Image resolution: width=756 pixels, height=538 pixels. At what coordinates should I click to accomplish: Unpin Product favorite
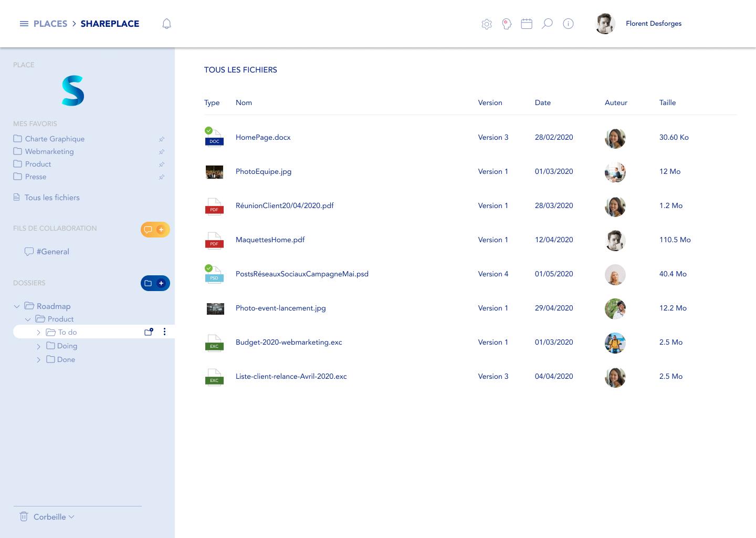pyautogui.click(x=162, y=164)
